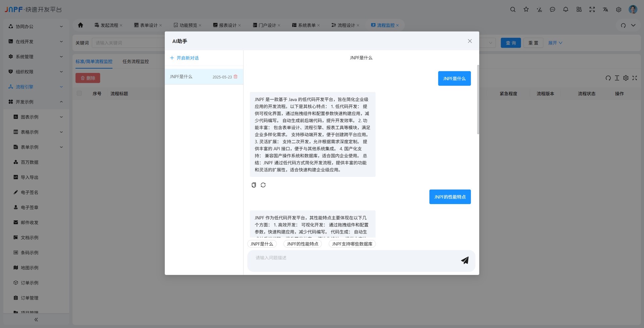The height and width of the screenshot is (328, 644).
Task: Expand the 表单示例 submenu
Action: pos(36,147)
